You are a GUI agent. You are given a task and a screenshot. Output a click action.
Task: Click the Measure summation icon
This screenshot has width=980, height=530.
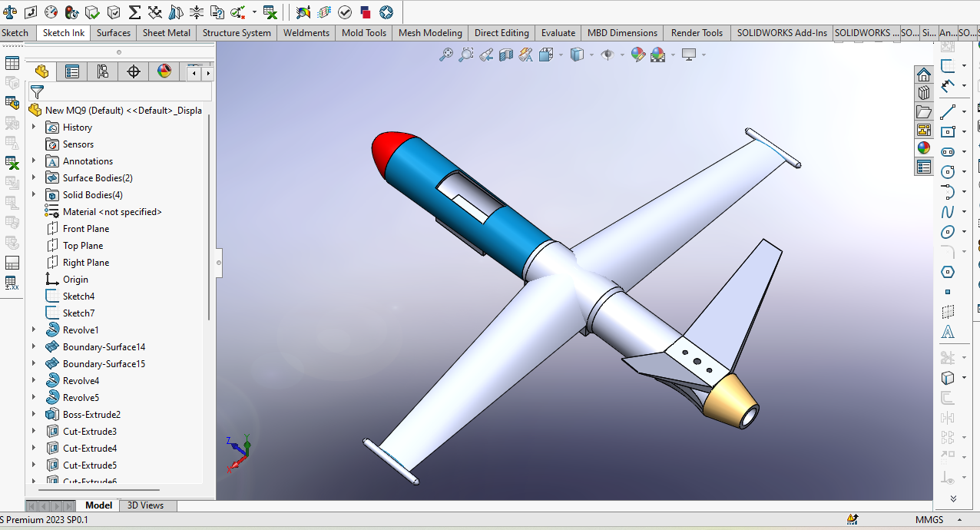click(134, 12)
